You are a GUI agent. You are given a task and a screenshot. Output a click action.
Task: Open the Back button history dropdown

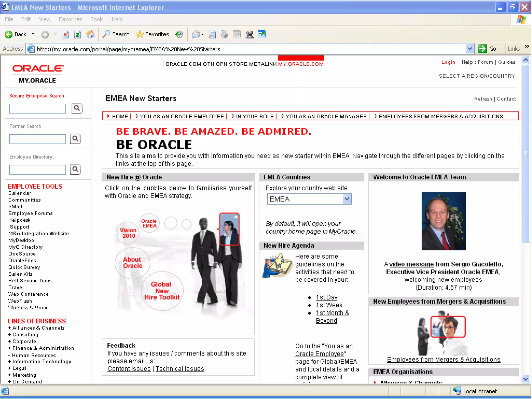[x=33, y=34]
